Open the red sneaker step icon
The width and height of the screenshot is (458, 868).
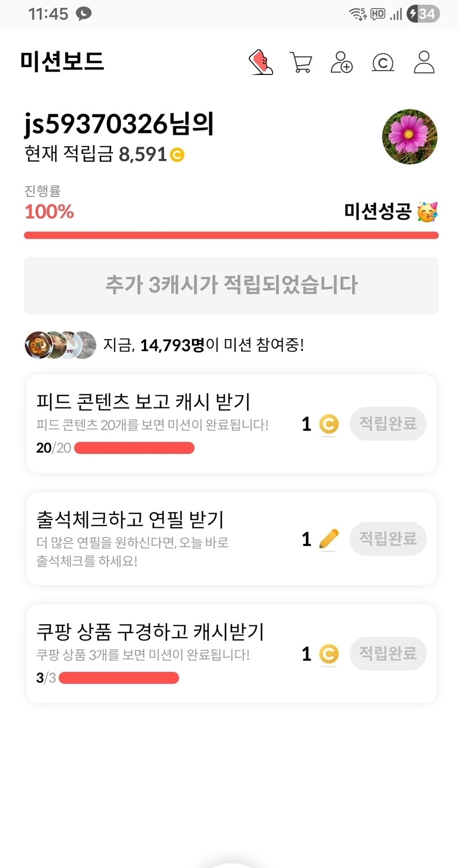[260, 62]
